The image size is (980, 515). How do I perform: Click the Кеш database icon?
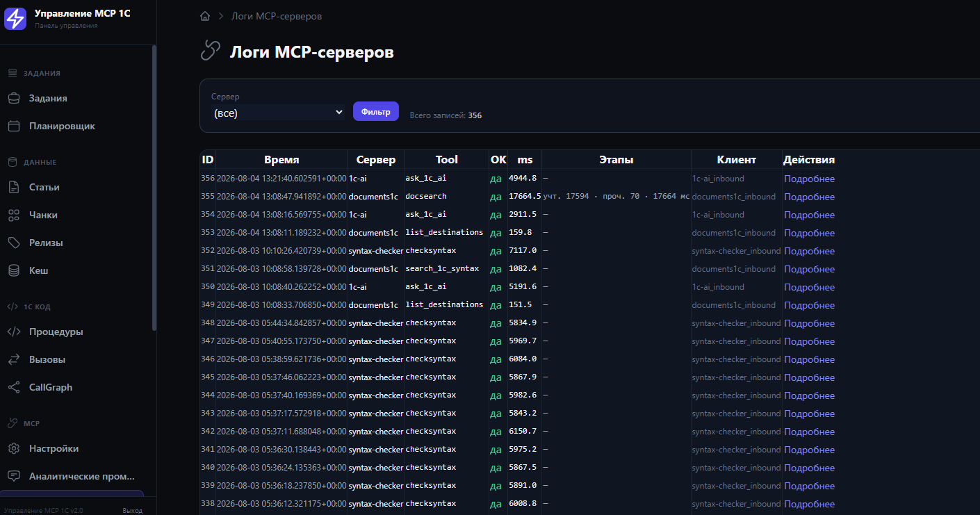[14, 270]
